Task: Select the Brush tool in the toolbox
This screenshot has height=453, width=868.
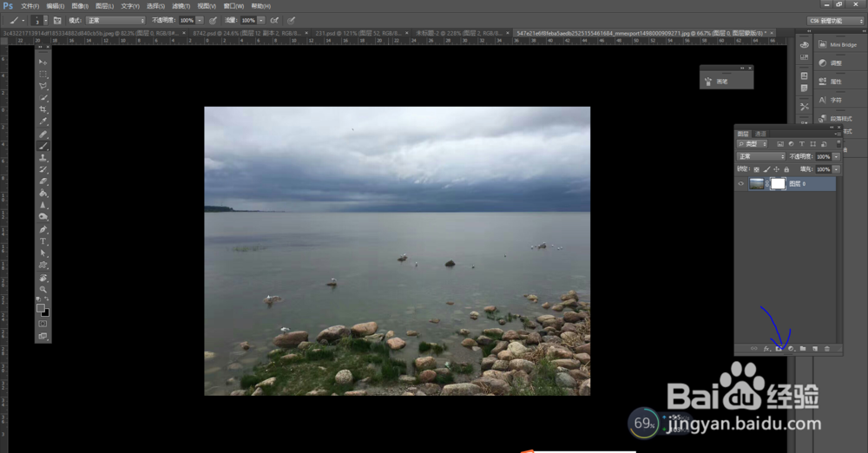Action: tap(43, 146)
